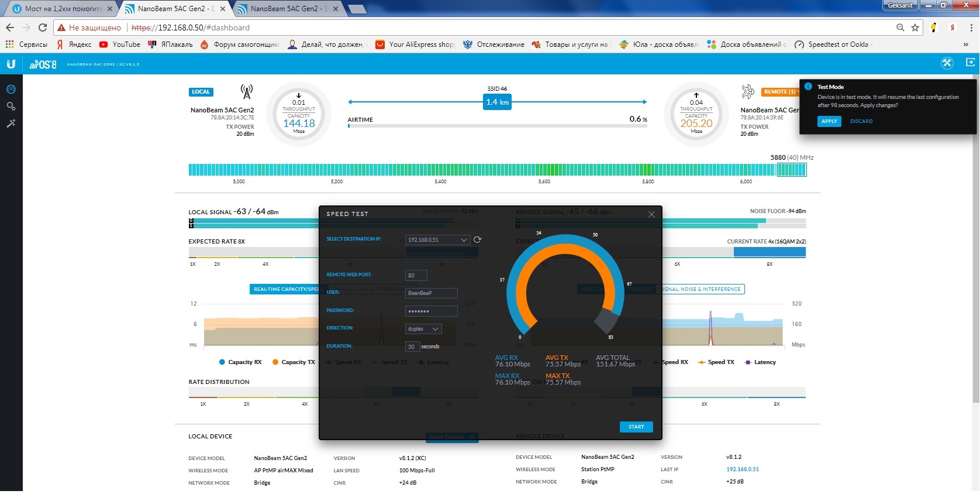Click the Test Mode info icon

click(x=808, y=87)
